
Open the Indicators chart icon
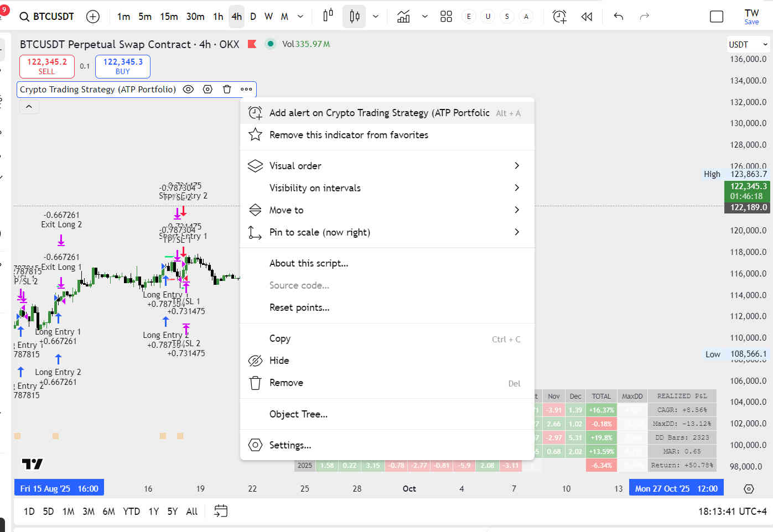[403, 17]
